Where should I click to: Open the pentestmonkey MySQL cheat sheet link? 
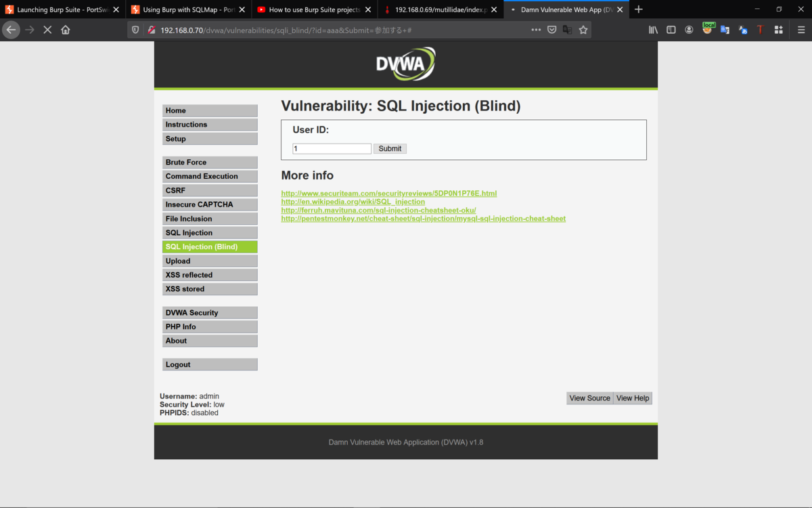(x=424, y=219)
